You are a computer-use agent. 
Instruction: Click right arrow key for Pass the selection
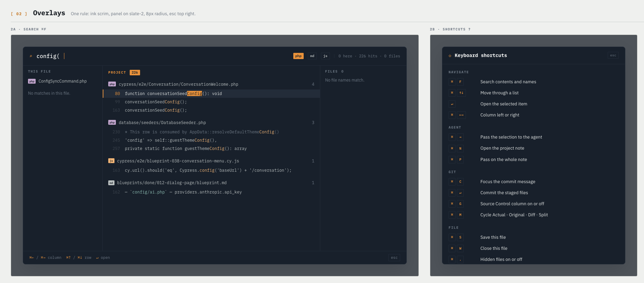click(460, 137)
